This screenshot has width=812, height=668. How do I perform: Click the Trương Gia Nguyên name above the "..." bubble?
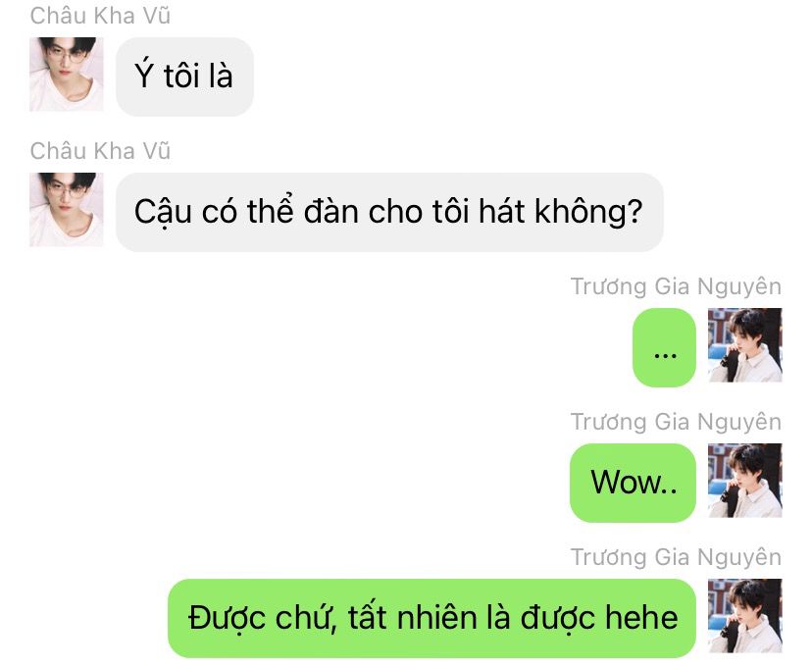pyautogui.click(x=676, y=286)
